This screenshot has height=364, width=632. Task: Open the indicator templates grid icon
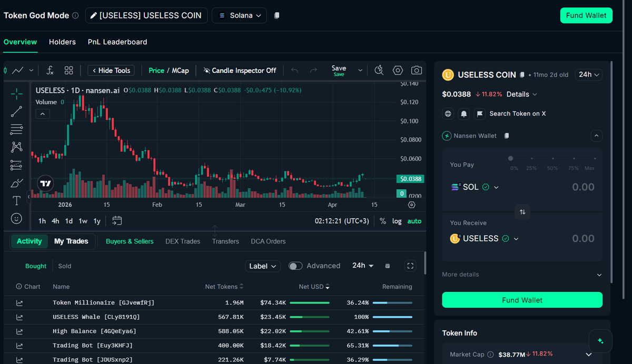tap(68, 70)
